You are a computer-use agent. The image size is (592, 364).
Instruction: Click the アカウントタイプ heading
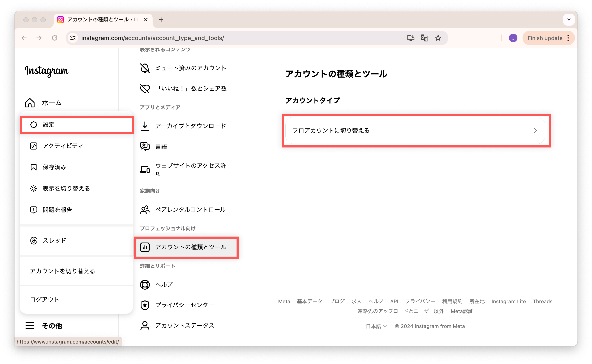pyautogui.click(x=312, y=100)
